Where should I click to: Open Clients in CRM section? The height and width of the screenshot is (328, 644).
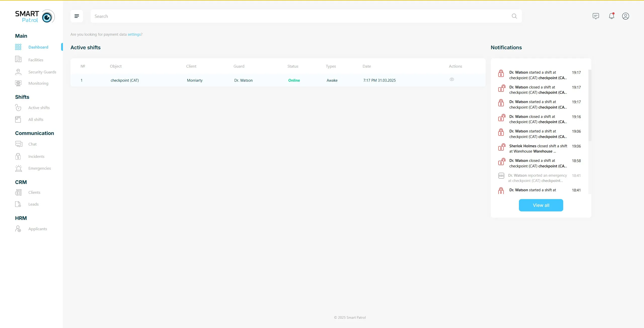pyautogui.click(x=34, y=192)
